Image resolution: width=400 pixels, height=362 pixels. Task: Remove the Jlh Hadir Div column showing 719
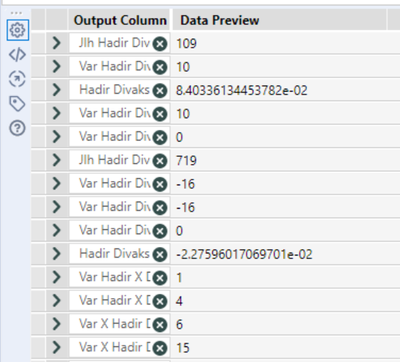click(x=160, y=161)
